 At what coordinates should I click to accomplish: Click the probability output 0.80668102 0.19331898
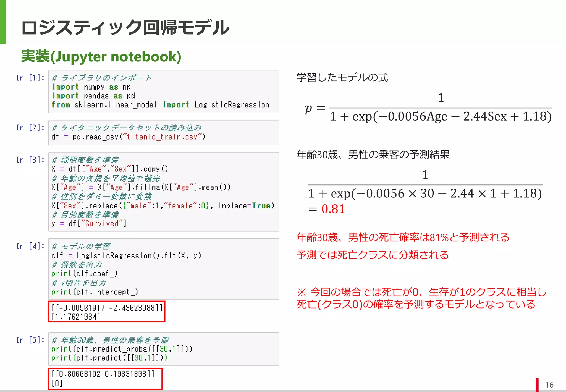coord(103,374)
